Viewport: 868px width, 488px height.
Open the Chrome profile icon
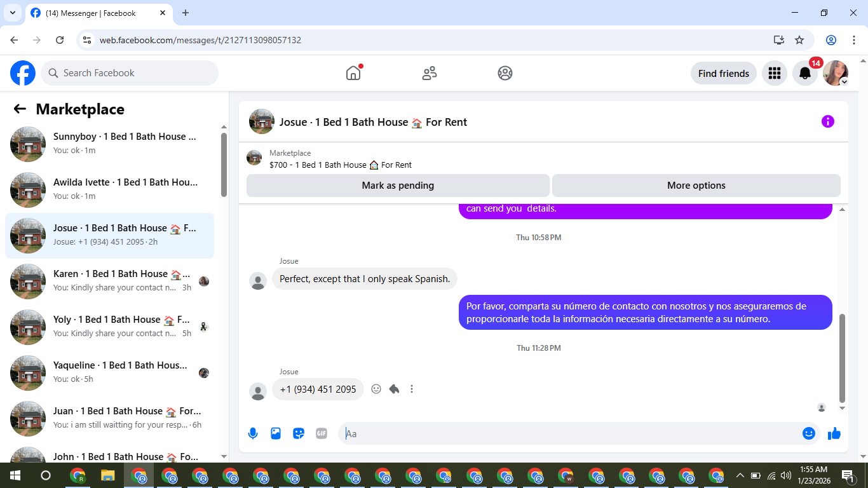[x=831, y=40]
